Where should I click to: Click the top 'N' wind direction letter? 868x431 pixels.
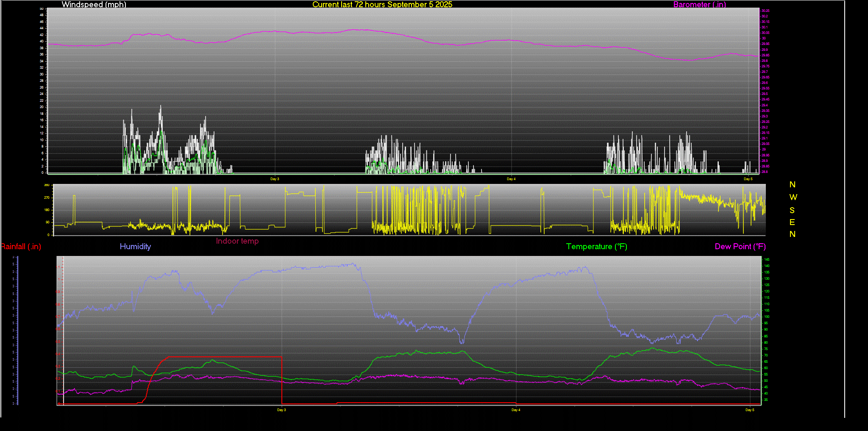[x=793, y=184]
